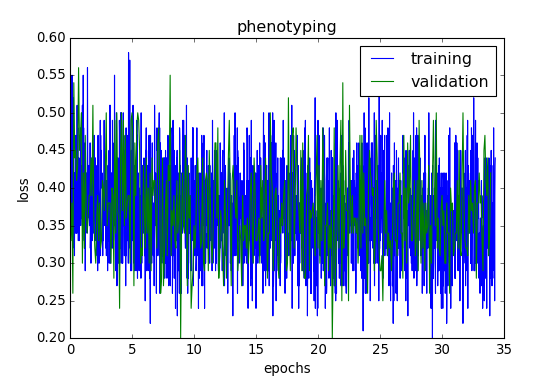This screenshot has height=376, width=560.
Task: Click the 0.45 y-axis tick label
Action: click(51, 150)
